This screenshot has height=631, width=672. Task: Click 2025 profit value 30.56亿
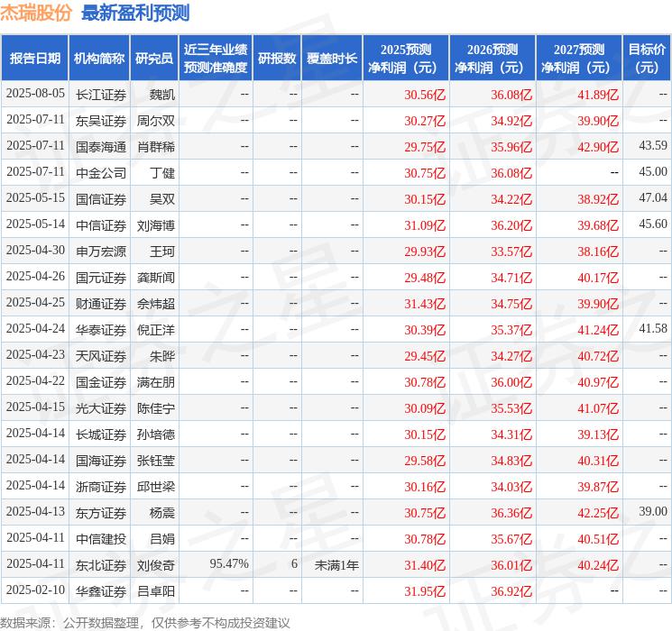tap(425, 95)
